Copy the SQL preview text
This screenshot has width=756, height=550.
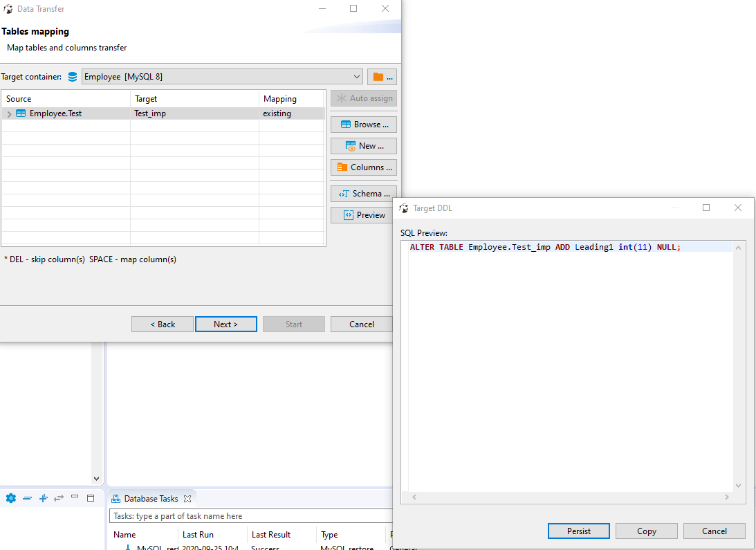tap(646, 531)
